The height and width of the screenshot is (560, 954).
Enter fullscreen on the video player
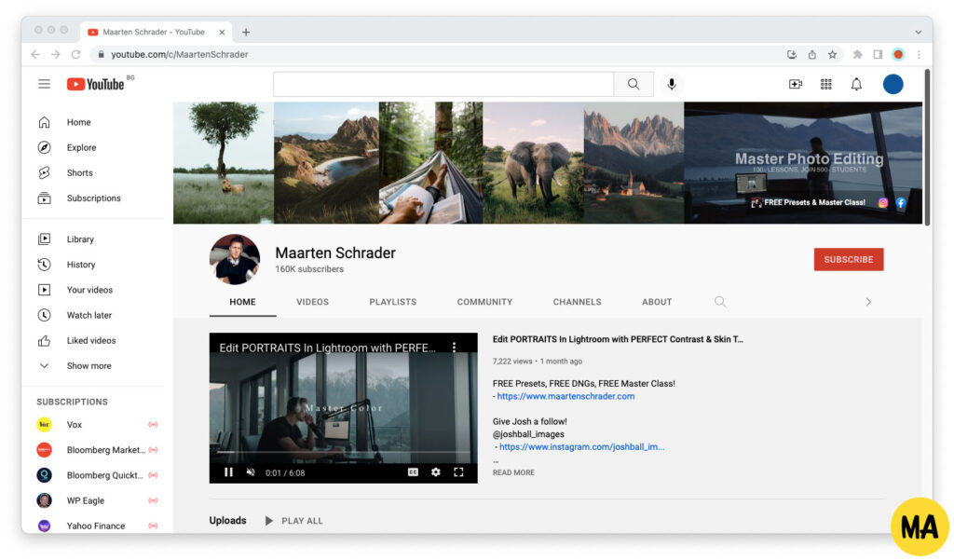pyautogui.click(x=458, y=472)
